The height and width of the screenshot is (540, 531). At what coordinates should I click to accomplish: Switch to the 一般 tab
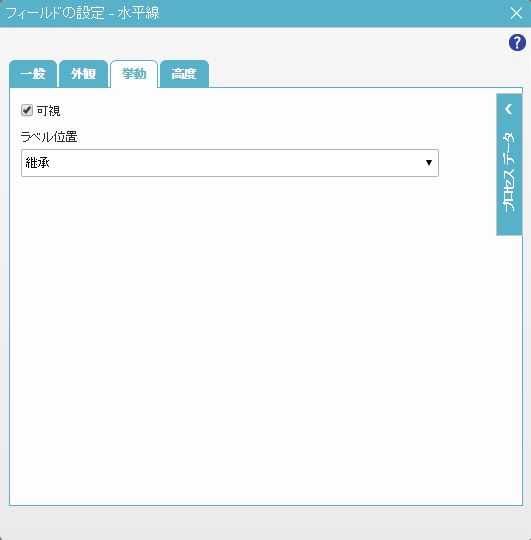click(x=33, y=74)
